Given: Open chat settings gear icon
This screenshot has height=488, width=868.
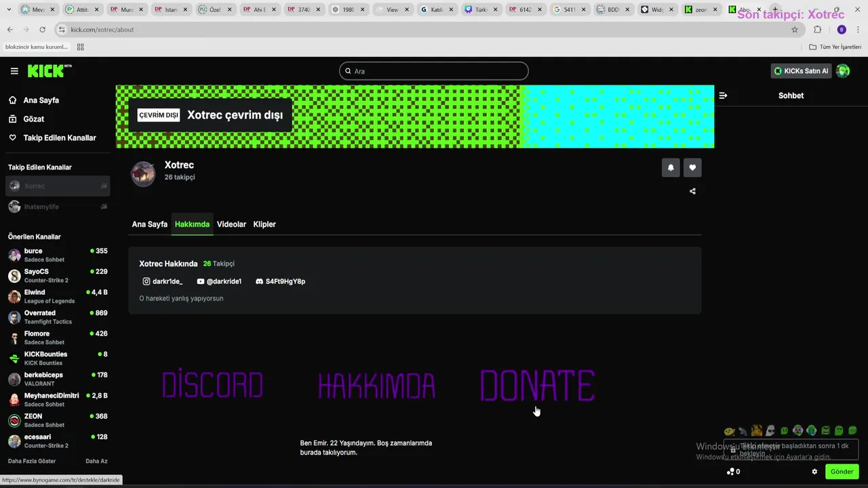Looking at the screenshot, I should (x=814, y=472).
